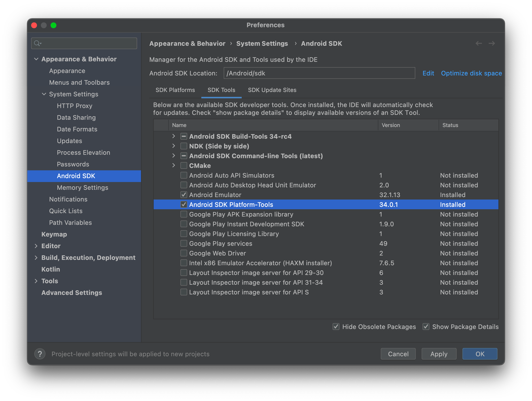Select Memory Settings in the sidebar
Image resolution: width=532 pixels, height=401 pixels.
click(82, 187)
